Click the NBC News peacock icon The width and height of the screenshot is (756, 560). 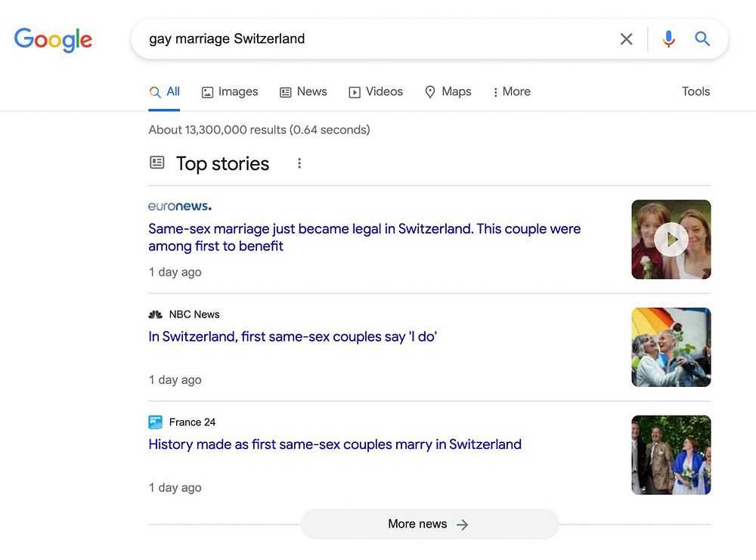(x=155, y=314)
